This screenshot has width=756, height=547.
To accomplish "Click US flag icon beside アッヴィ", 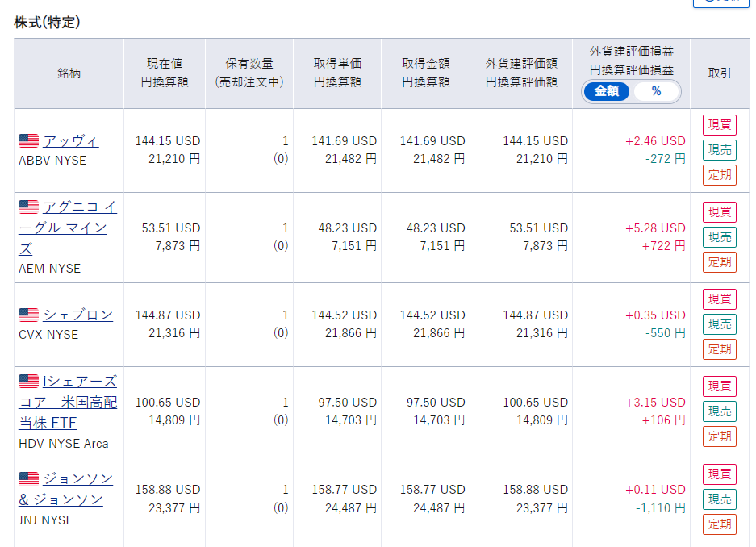I will pos(28,140).
